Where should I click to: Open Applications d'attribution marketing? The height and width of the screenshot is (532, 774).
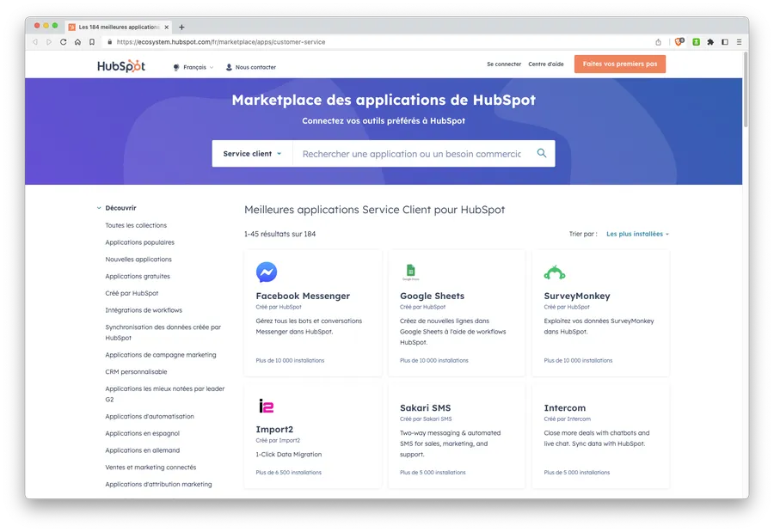[158, 484]
